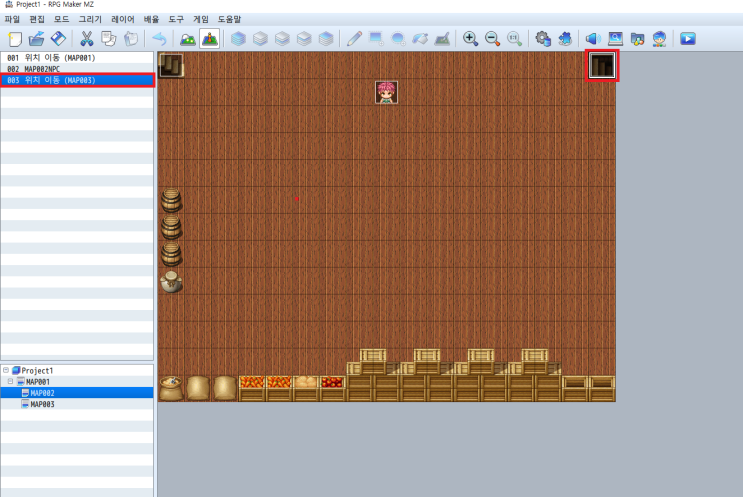This screenshot has height=497, width=743.
Task: Select Project1 in the map tree
Action: click(x=37, y=370)
